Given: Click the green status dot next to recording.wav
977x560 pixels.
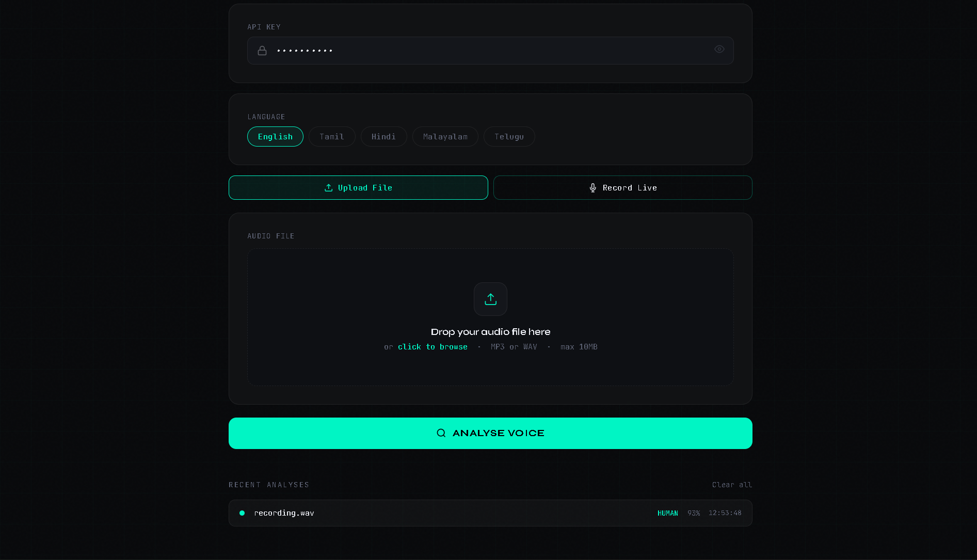Looking at the screenshot, I should click(242, 513).
